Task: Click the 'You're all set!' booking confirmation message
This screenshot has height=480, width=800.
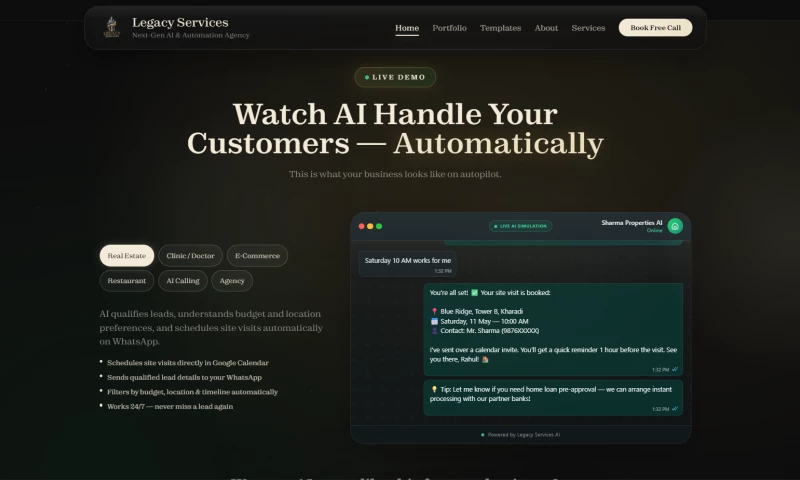Action: click(x=553, y=330)
